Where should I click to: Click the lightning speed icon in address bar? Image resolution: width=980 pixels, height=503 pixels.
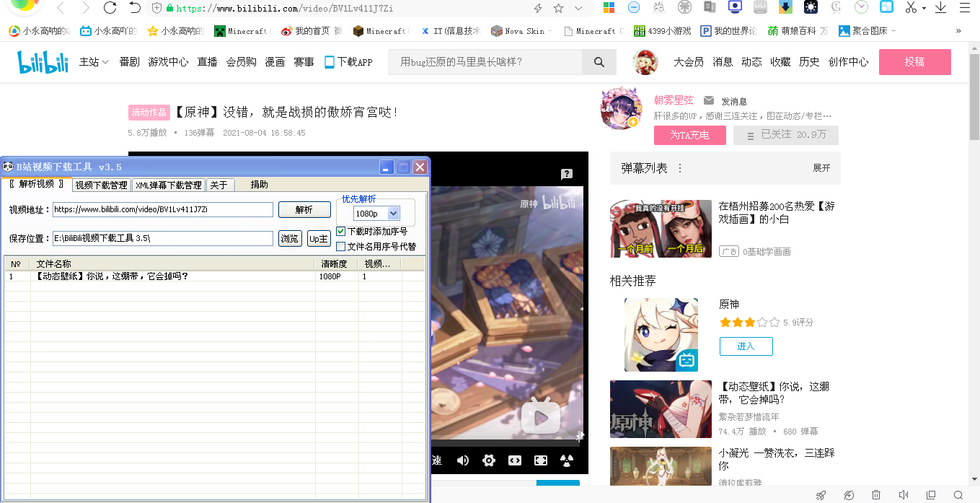[538, 8]
